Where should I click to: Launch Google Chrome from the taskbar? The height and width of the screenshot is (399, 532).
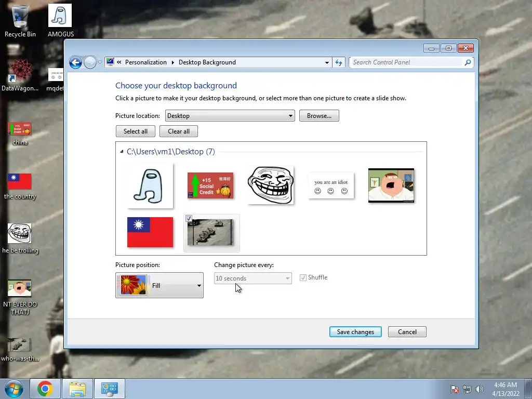point(45,389)
